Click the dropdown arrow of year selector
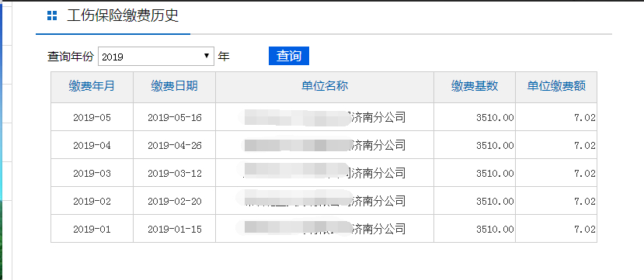644x280 pixels. pyautogui.click(x=207, y=56)
